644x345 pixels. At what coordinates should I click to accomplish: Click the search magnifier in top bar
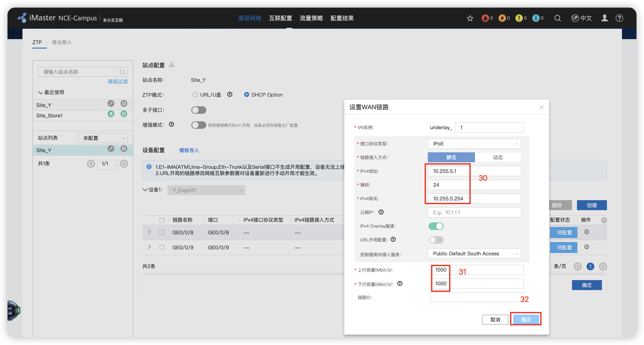[557, 18]
